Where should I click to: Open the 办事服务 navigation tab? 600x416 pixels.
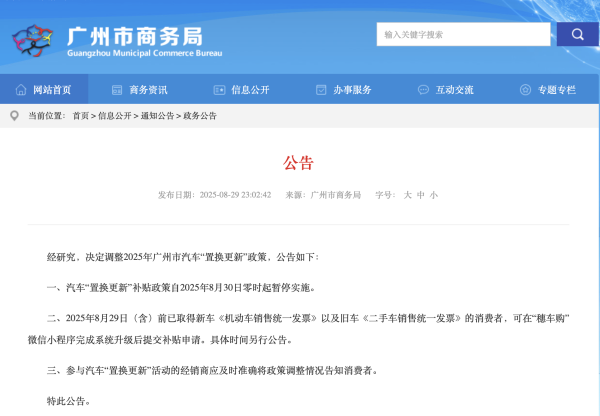click(353, 90)
